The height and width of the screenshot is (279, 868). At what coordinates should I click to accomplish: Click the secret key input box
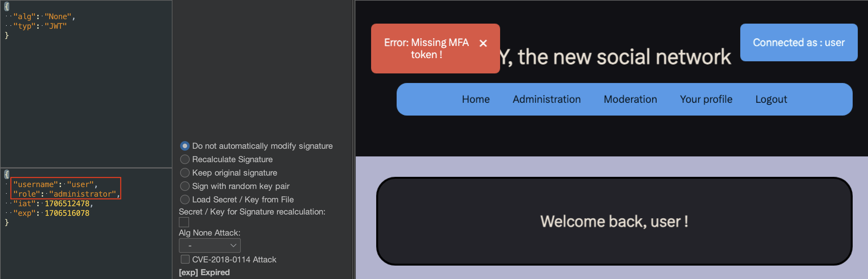tap(184, 222)
